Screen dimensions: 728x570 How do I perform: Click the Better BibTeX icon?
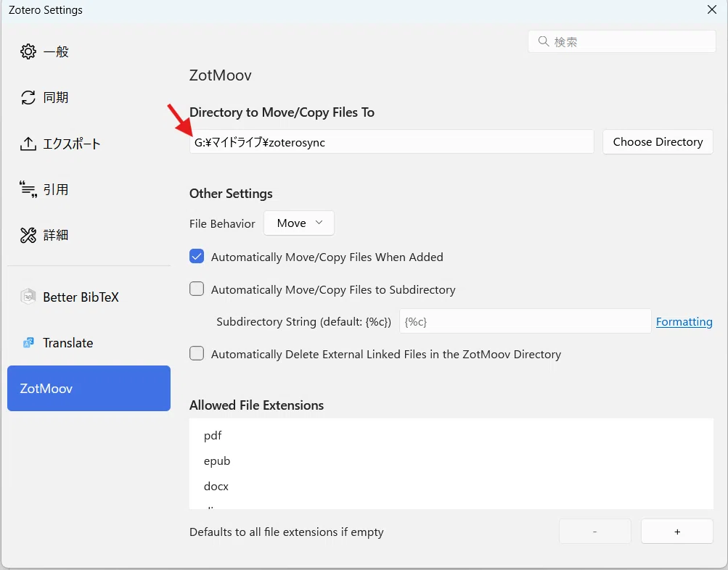pyautogui.click(x=28, y=297)
